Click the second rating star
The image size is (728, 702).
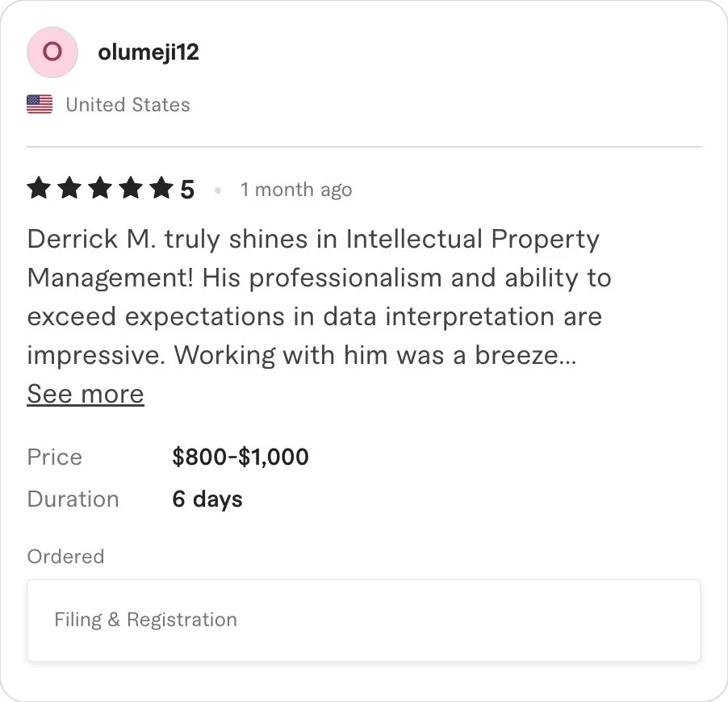tap(69, 190)
